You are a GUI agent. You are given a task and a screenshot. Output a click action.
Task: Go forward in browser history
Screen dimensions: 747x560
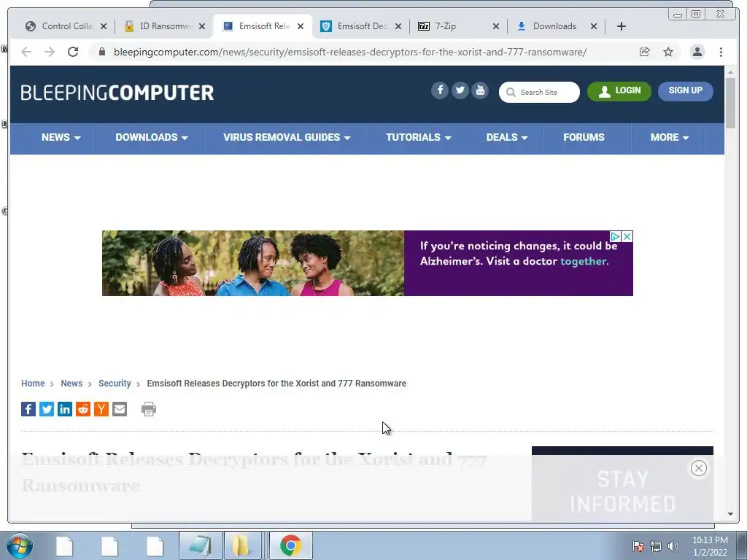pyautogui.click(x=50, y=52)
